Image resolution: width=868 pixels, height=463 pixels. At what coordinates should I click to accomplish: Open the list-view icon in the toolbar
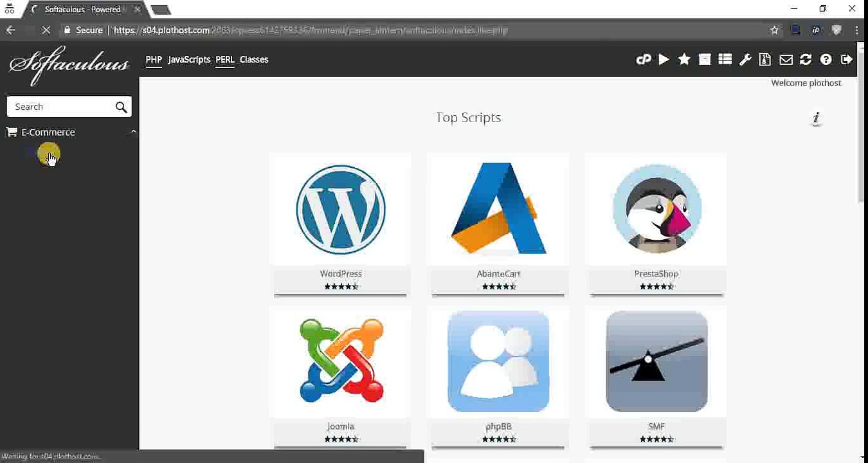[725, 59]
